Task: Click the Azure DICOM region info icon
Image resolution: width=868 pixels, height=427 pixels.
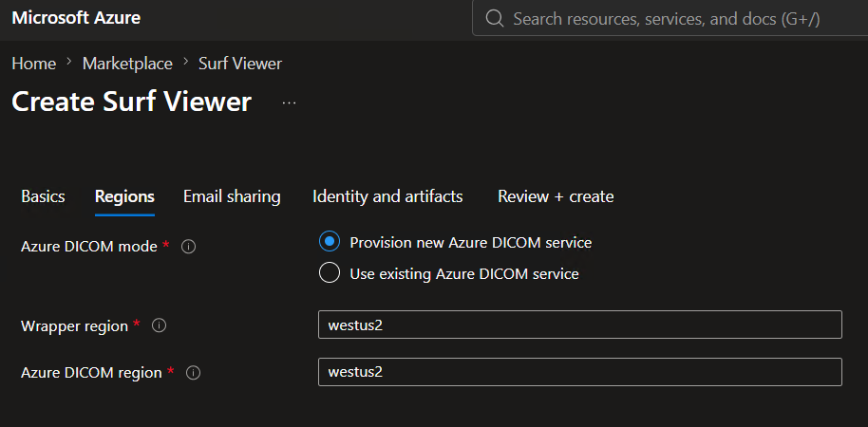Action: click(x=193, y=373)
